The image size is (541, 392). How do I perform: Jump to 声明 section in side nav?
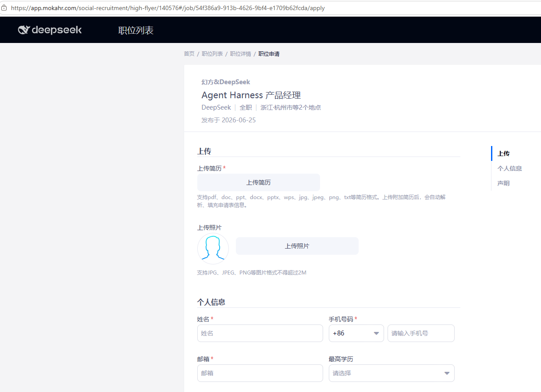[504, 183]
